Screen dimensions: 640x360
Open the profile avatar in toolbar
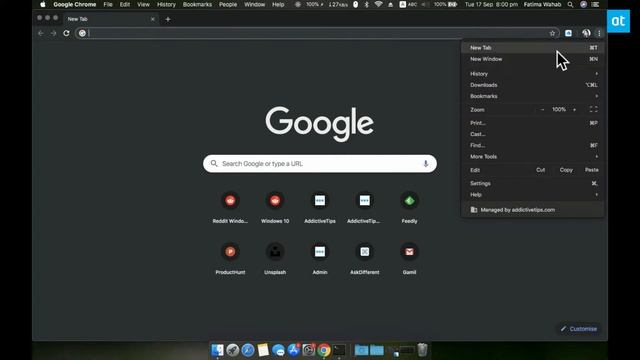tap(586, 33)
